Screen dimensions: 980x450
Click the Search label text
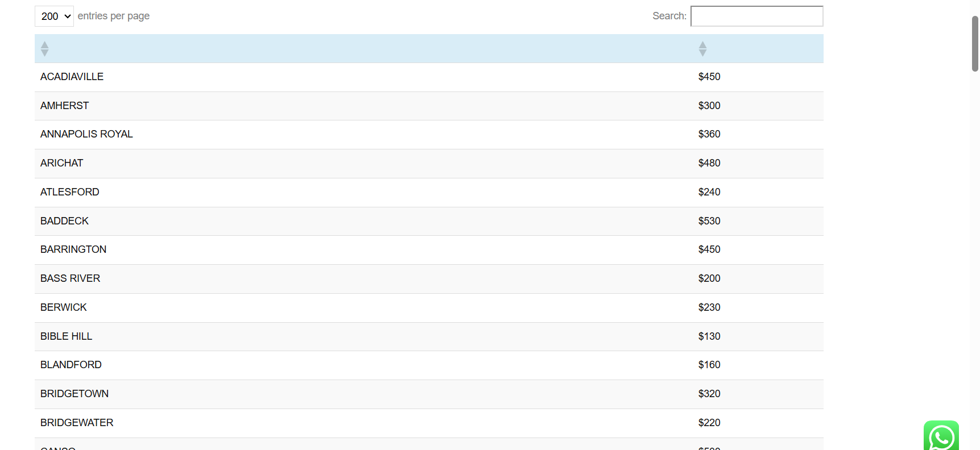pos(669,16)
